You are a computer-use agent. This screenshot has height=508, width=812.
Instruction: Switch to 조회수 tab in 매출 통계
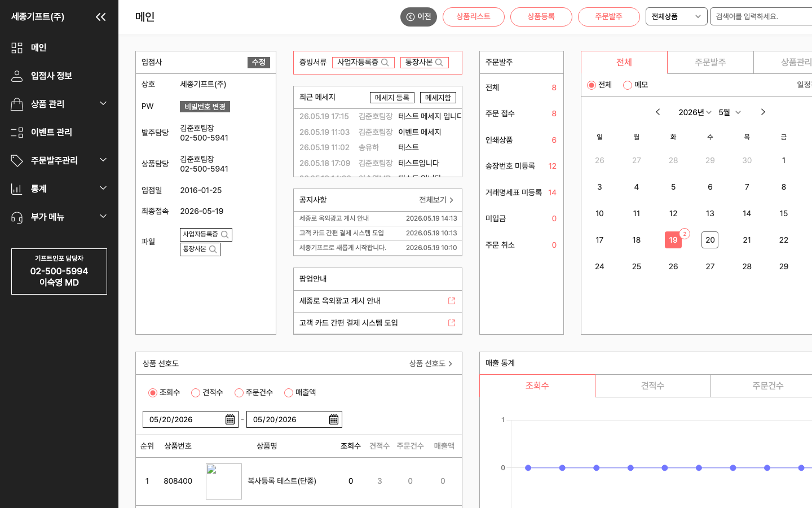[x=537, y=386]
